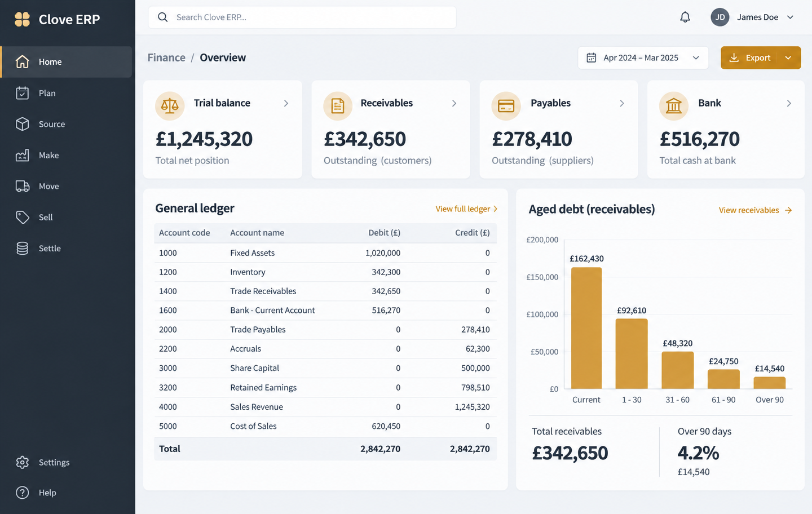The height and width of the screenshot is (514, 812).
Task: Click the calendar icon in date range
Action: point(592,58)
